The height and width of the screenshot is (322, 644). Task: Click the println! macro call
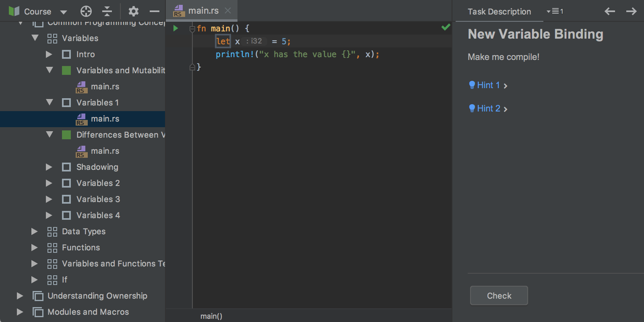point(235,54)
